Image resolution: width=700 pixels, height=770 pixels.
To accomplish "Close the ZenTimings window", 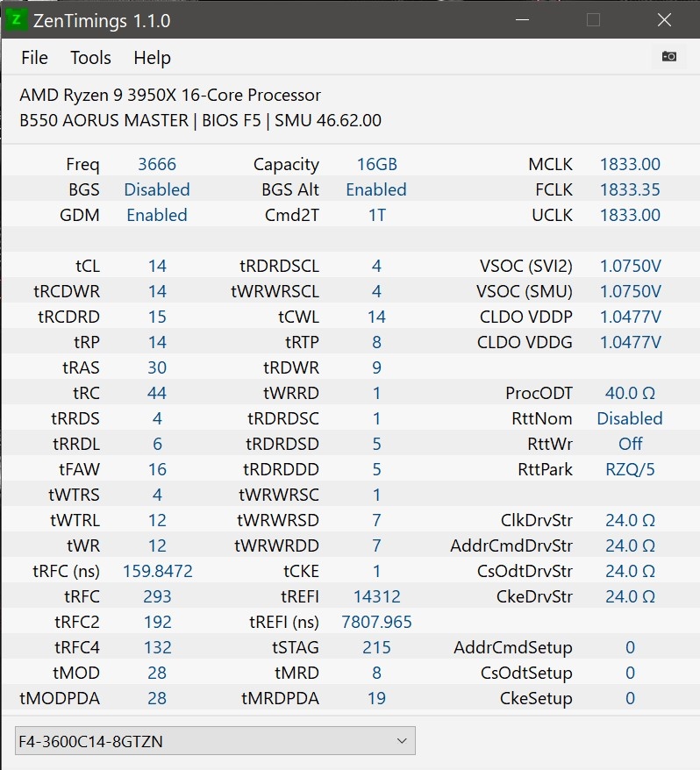I will pyautogui.click(x=664, y=20).
